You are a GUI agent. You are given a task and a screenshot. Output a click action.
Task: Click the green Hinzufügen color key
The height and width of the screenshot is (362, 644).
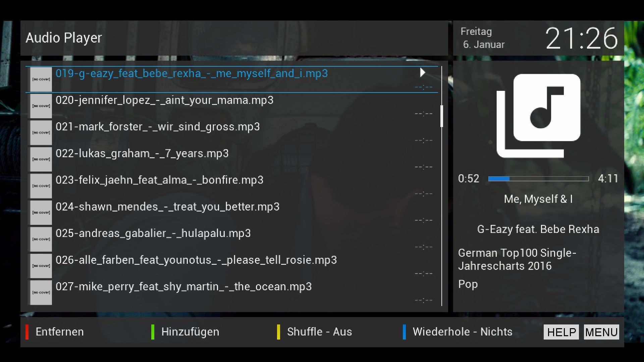(x=153, y=332)
